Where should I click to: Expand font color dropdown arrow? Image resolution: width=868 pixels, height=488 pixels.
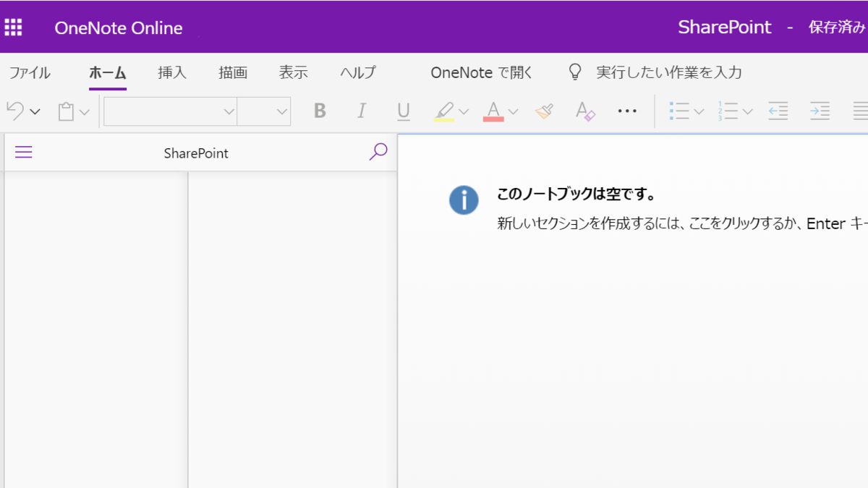pyautogui.click(x=513, y=112)
